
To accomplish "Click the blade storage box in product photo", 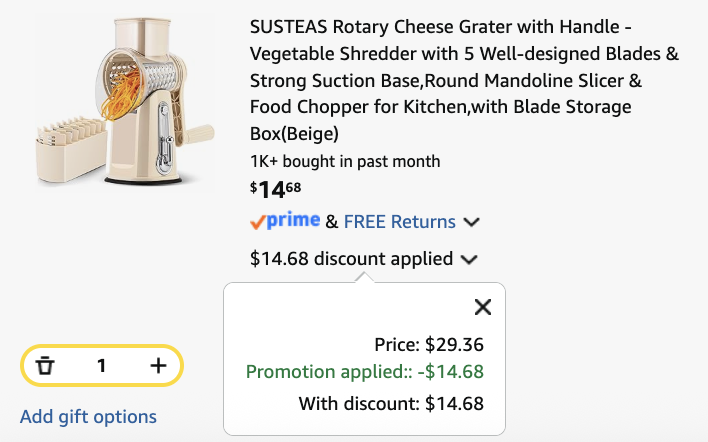I will 71,150.
